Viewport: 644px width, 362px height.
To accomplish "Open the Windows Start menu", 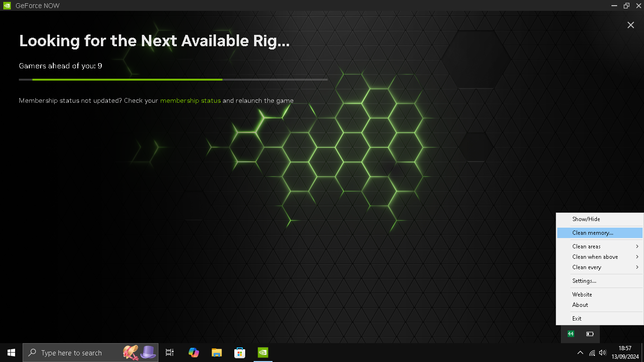I will pyautogui.click(x=11, y=353).
